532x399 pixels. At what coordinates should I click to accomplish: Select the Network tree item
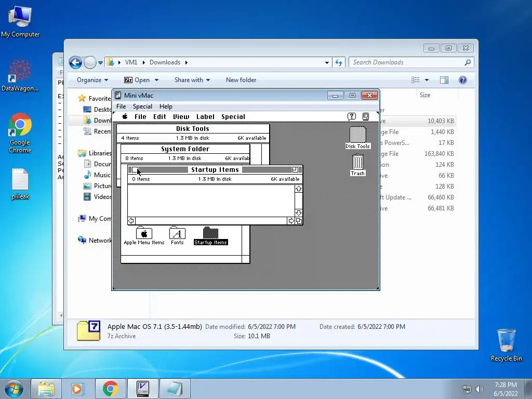tap(95, 240)
